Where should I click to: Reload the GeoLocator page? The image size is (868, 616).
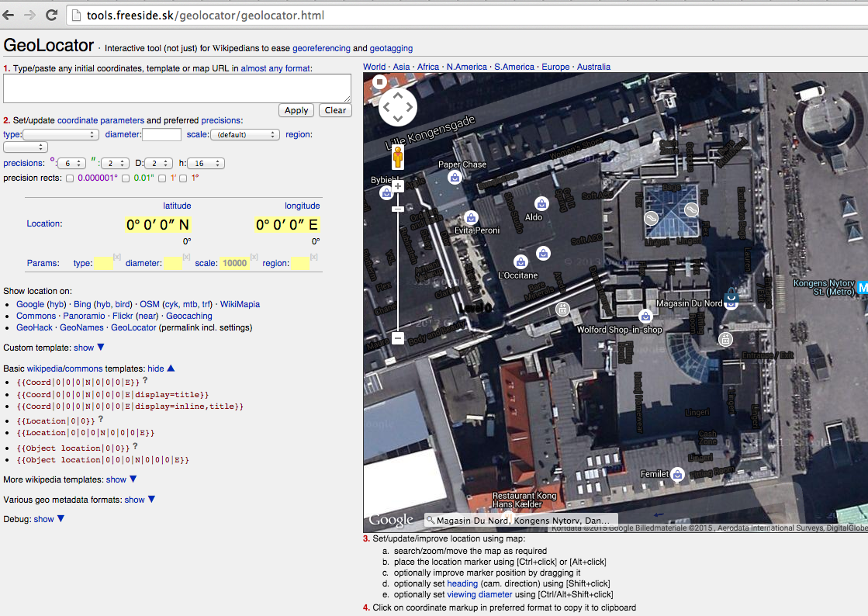pyautogui.click(x=51, y=15)
